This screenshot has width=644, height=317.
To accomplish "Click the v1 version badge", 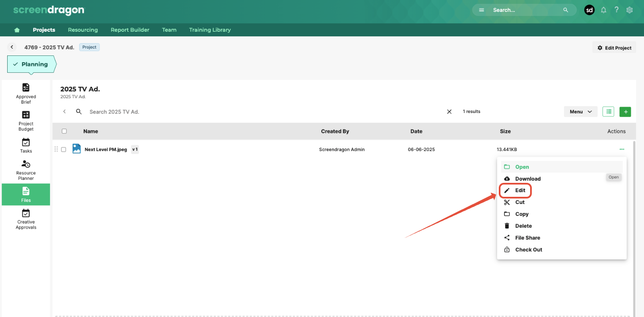I will coord(135,149).
